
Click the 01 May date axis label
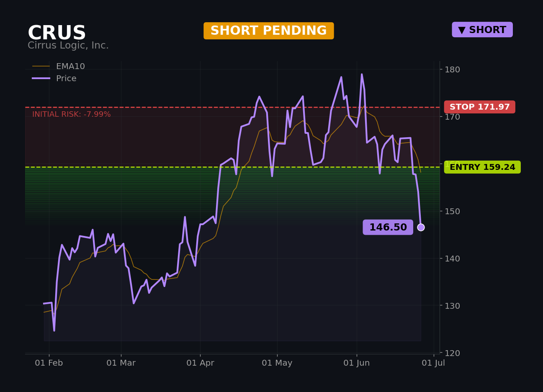click(277, 363)
